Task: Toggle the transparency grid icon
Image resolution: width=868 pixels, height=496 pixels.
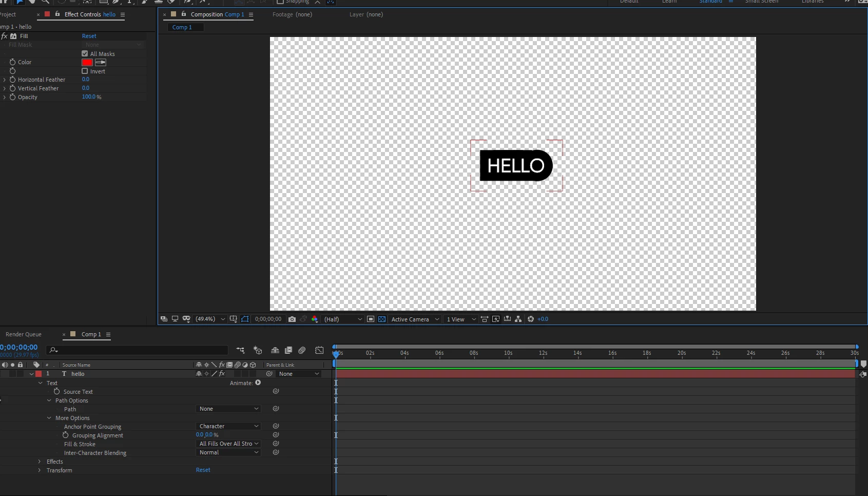Action: [382, 319]
